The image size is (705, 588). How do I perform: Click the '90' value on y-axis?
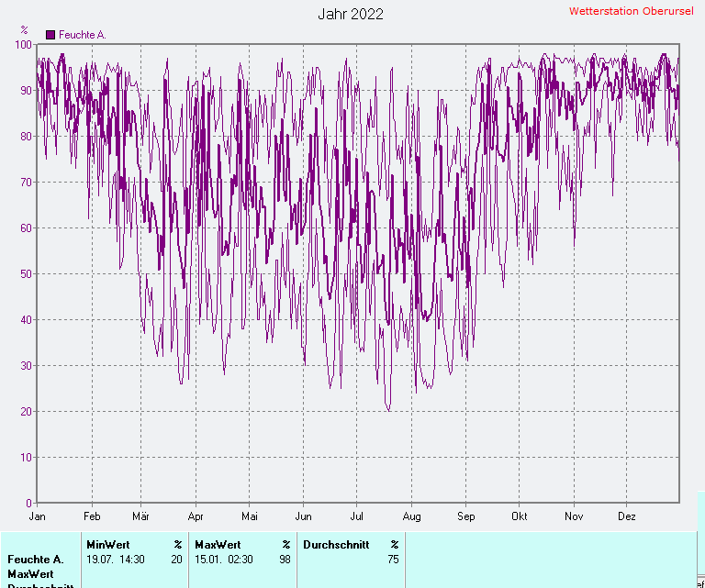point(27,90)
